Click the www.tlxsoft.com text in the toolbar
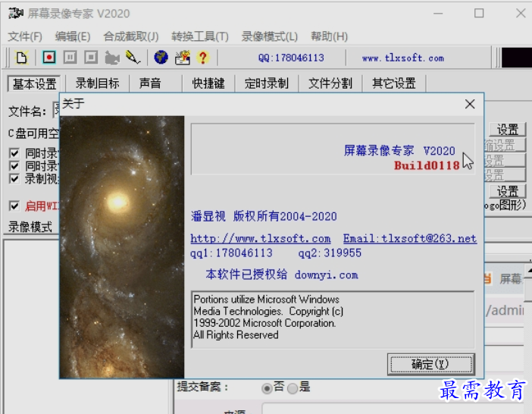 (403, 58)
